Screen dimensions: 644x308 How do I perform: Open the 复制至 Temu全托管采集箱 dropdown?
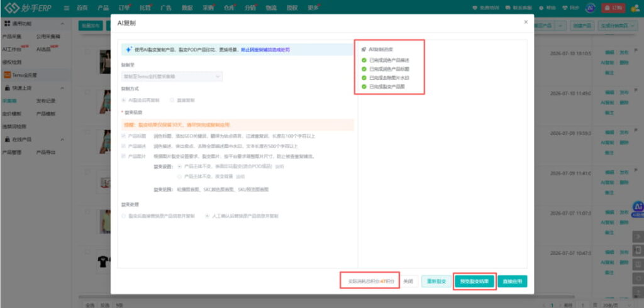(172, 77)
